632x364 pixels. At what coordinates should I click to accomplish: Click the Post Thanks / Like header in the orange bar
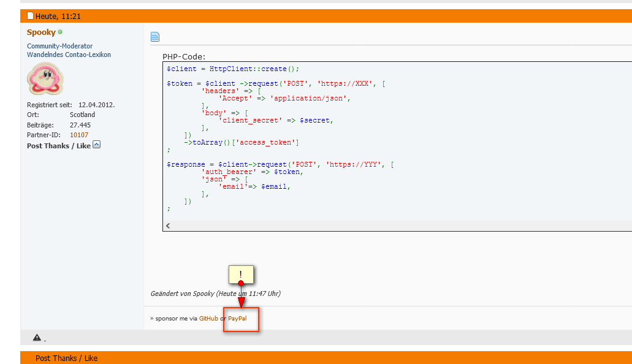coord(66,358)
